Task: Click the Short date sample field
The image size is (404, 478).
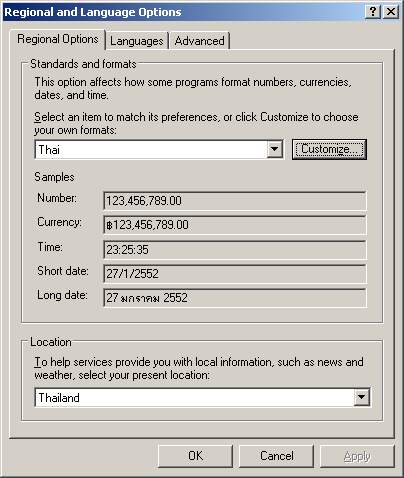Action: pyautogui.click(x=235, y=274)
